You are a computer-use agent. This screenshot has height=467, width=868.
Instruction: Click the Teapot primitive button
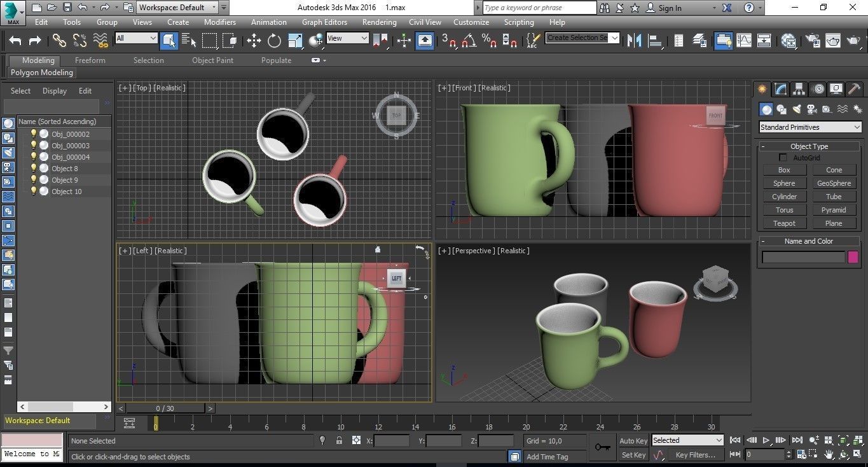tap(784, 223)
